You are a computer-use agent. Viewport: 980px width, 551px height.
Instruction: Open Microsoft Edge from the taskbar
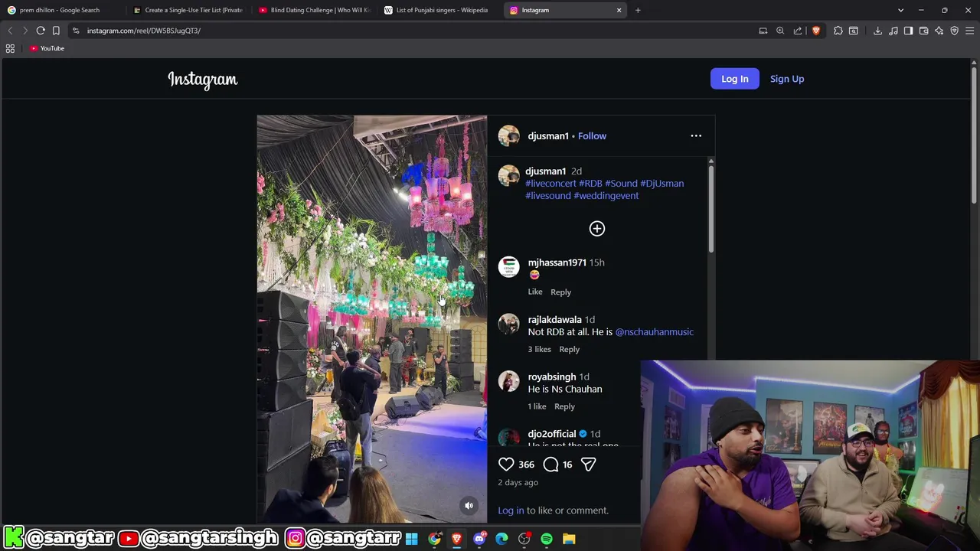coord(501,539)
